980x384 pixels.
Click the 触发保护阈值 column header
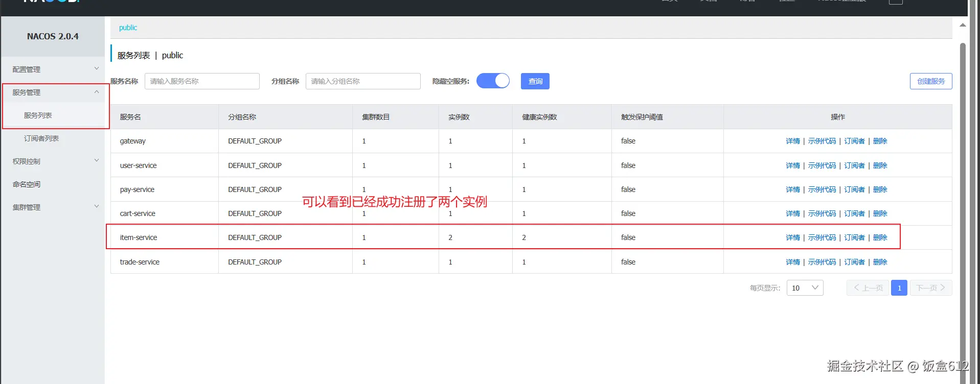(x=668, y=117)
